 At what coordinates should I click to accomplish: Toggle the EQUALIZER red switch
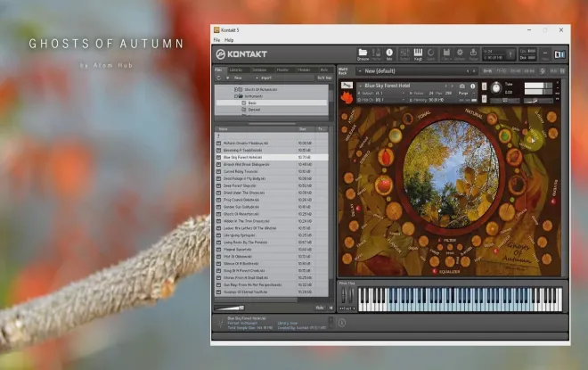pos(435,271)
